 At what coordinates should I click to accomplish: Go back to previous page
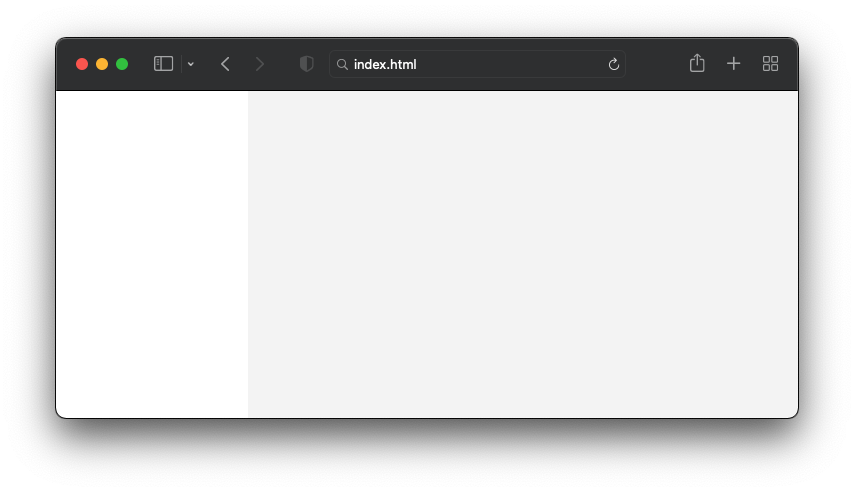coord(225,64)
